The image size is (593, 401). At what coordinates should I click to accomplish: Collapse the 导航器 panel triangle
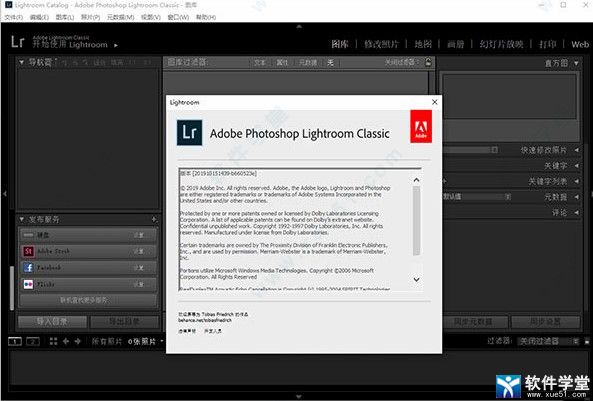coord(21,62)
